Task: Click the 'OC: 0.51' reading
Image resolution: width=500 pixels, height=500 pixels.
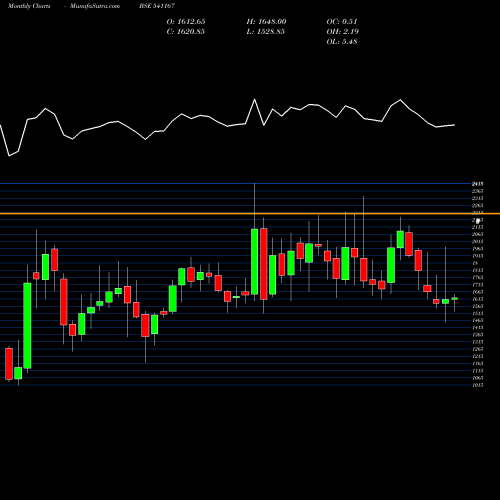Action: click(342, 22)
